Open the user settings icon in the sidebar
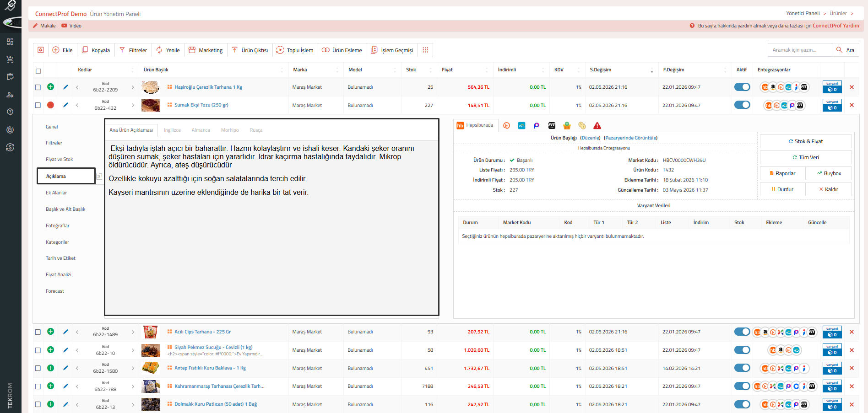Image resolution: width=868 pixels, height=413 pixels. tap(10, 95)
